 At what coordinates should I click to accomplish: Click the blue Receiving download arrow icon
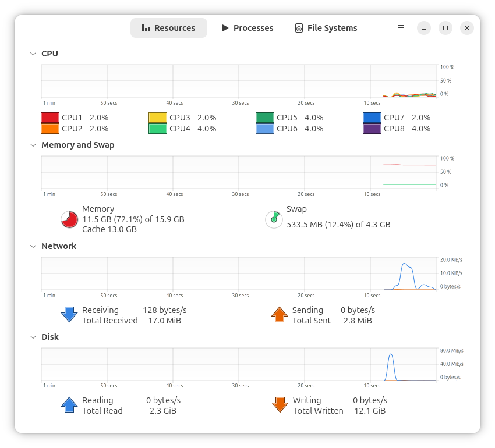click(x=69, y=315)
